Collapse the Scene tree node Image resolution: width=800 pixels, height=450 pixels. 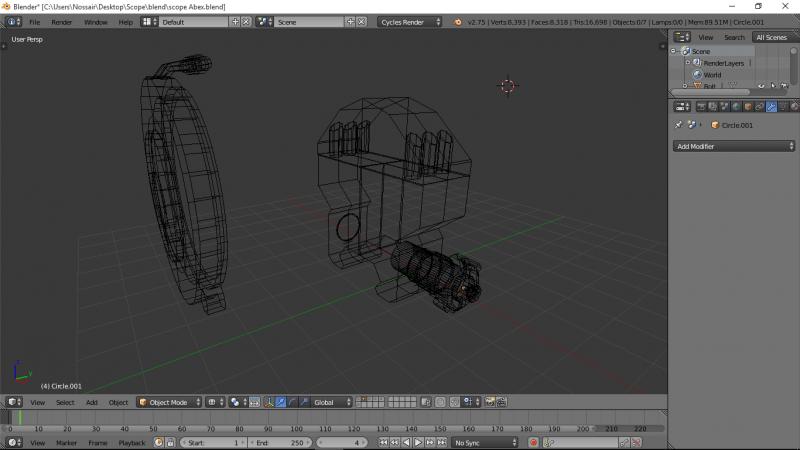[673, 51]
